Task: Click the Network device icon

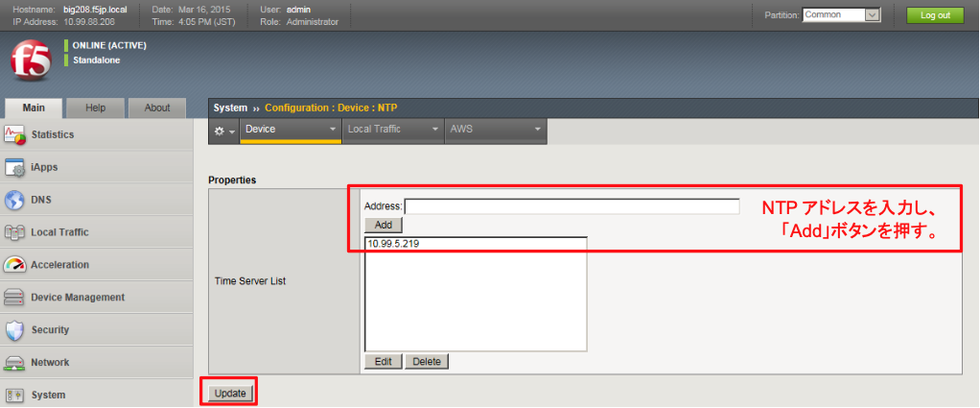Action: point(15,362)
